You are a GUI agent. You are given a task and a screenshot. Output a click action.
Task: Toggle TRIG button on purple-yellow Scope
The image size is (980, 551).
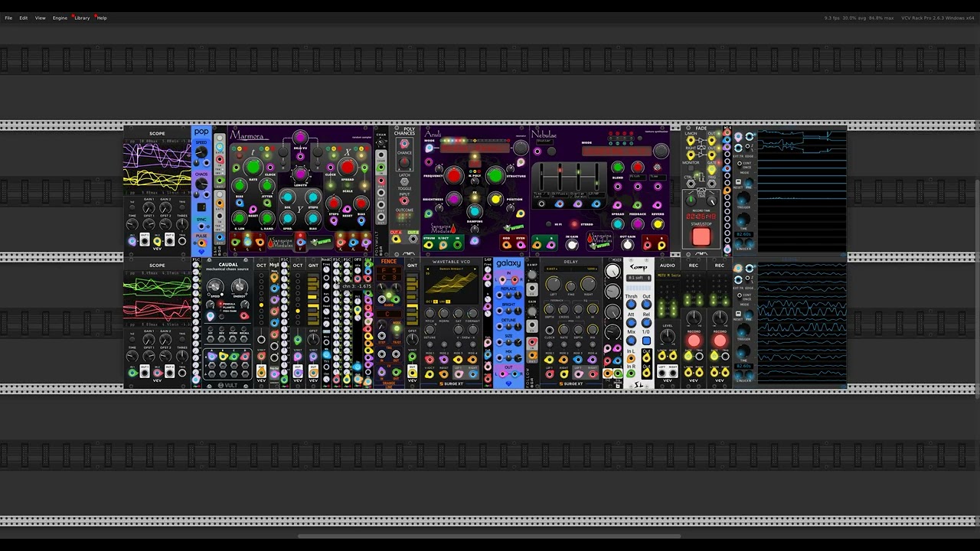[182, 207]
